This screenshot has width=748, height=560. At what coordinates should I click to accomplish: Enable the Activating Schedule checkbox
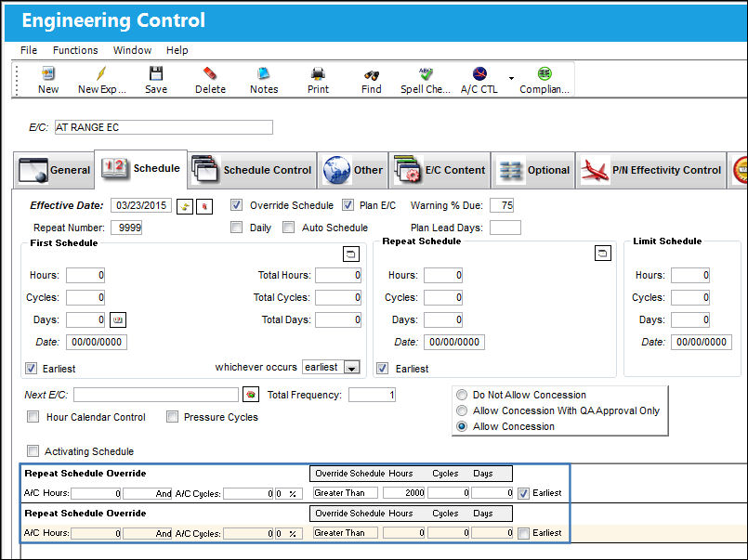point(33,450)
